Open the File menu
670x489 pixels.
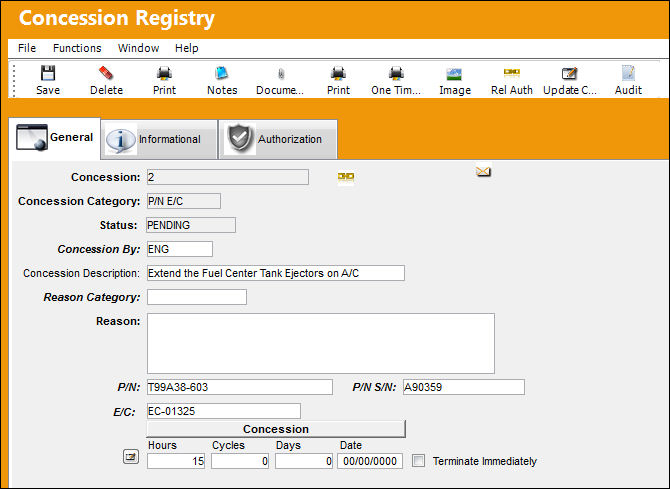[x=27, y=48]
